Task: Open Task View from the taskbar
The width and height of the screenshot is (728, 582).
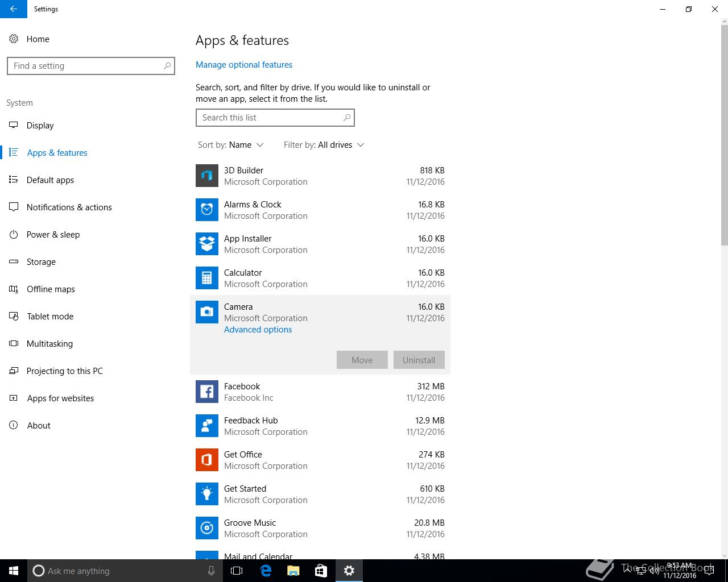Action: pyautogui.click(x=237, y=571)
